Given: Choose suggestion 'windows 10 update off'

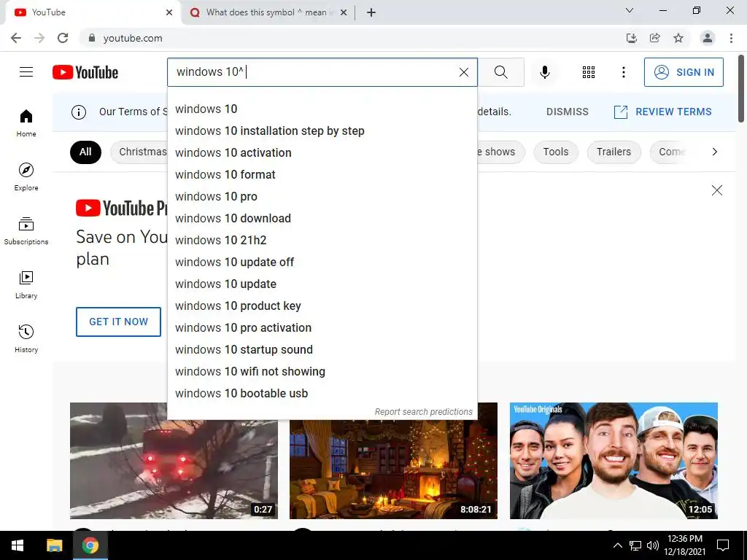Looking at the screenshot, I should click(x=322, y=262).
